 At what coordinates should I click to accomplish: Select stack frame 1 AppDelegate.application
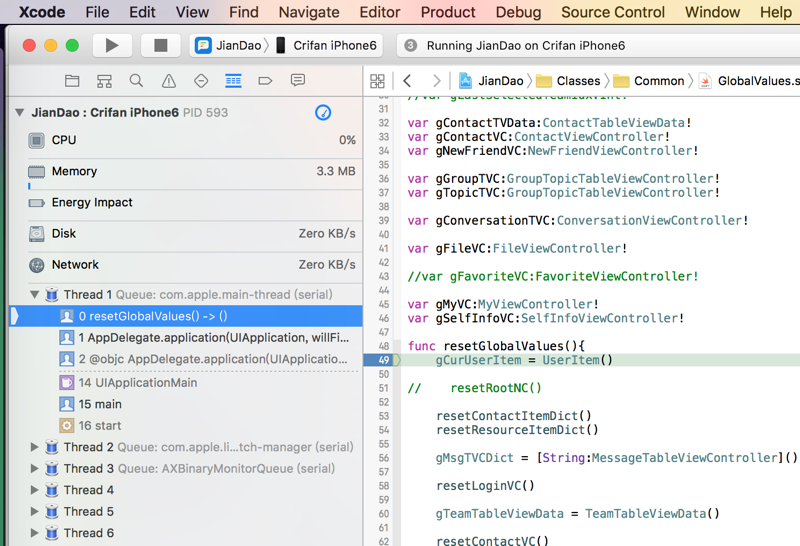186,338
